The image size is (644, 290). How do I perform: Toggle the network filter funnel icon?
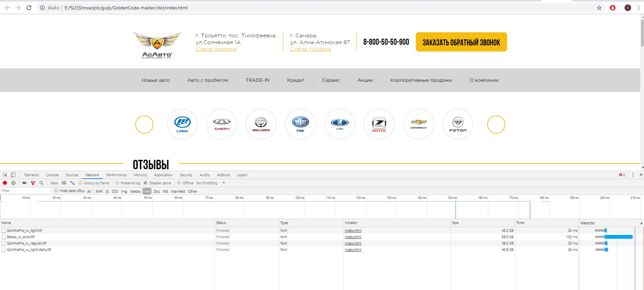(33, 183)
